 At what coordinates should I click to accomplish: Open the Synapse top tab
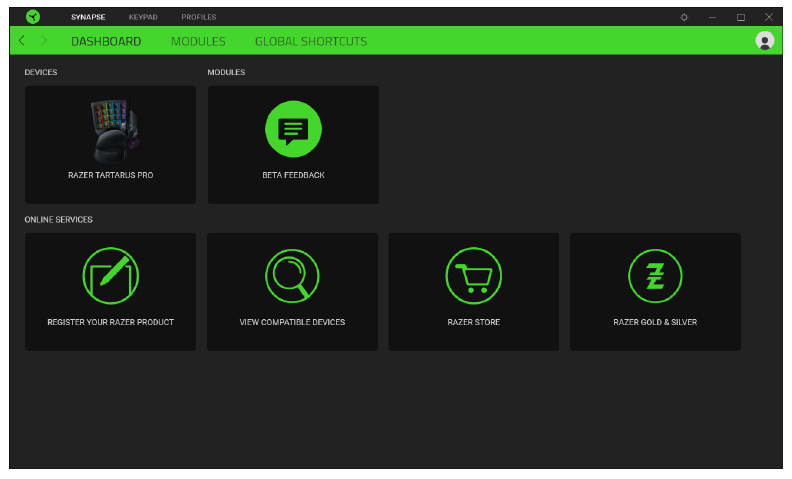pos(88,17)
